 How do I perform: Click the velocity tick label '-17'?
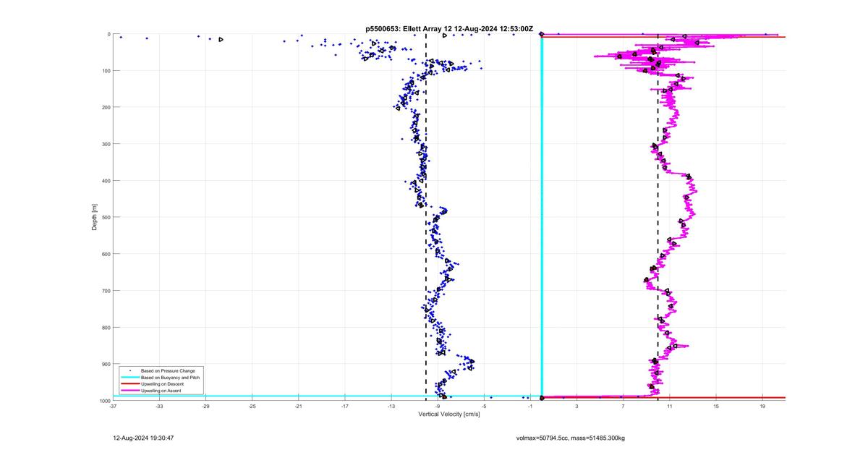344,407
